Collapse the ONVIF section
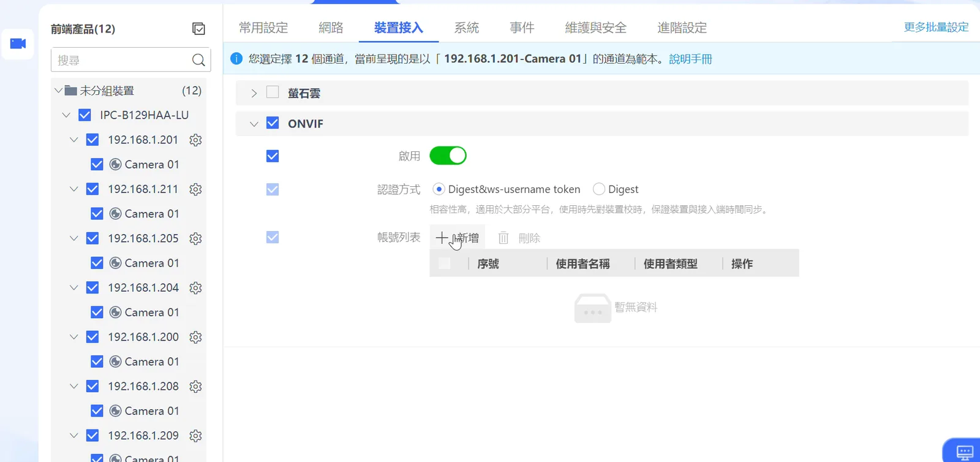 pos(254,124)
